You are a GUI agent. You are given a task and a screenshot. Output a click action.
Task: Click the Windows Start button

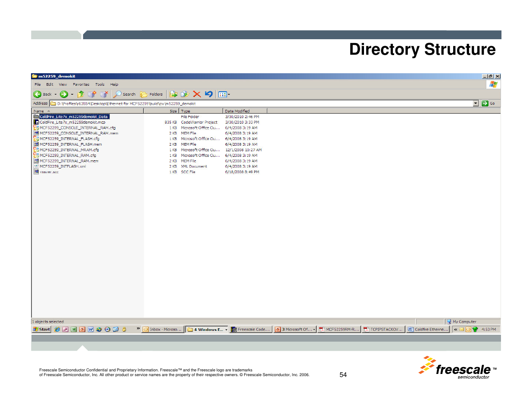41,330
